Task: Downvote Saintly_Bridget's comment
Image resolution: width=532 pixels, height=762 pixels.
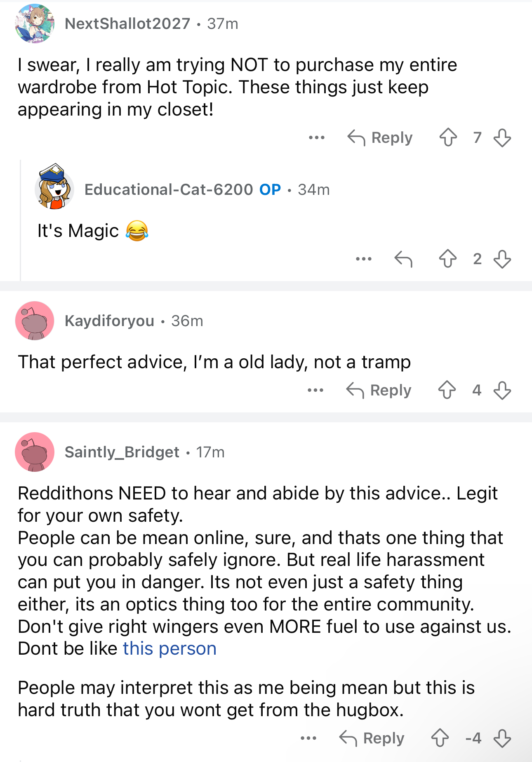Action: [x=502, y=738]
